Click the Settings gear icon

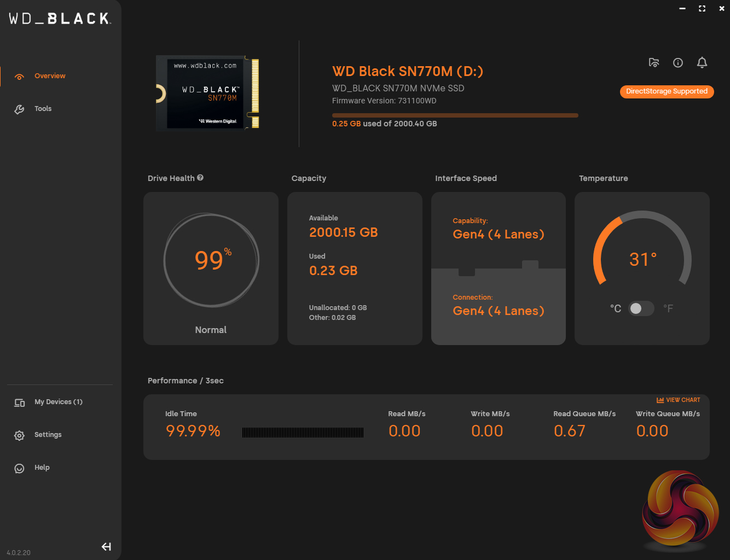tap(19, 435)
